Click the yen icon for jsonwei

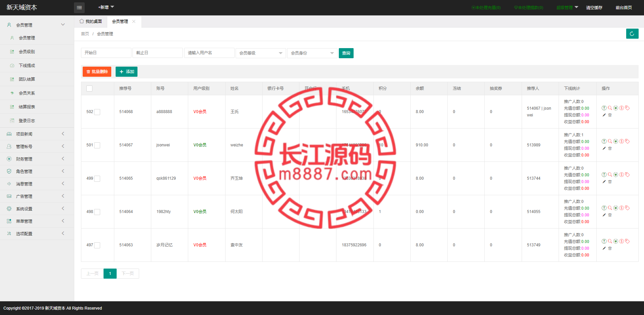pyautogui.click(x=615, y=141)
